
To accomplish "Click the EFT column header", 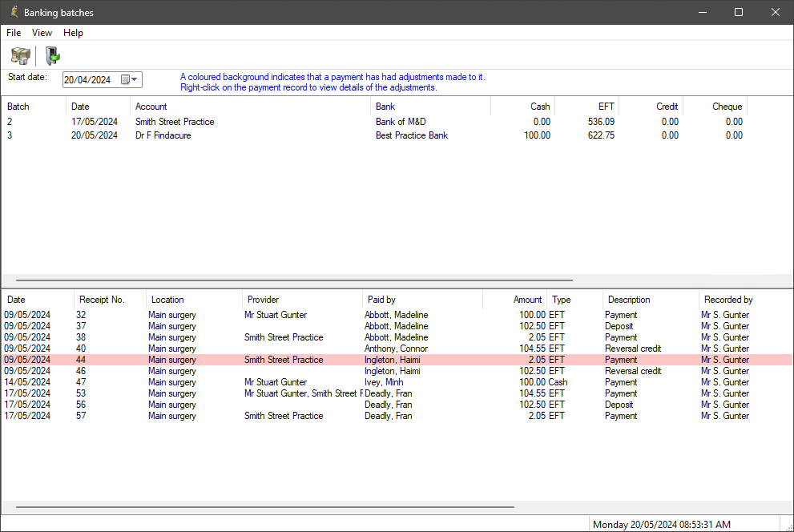I will (587, 107).
